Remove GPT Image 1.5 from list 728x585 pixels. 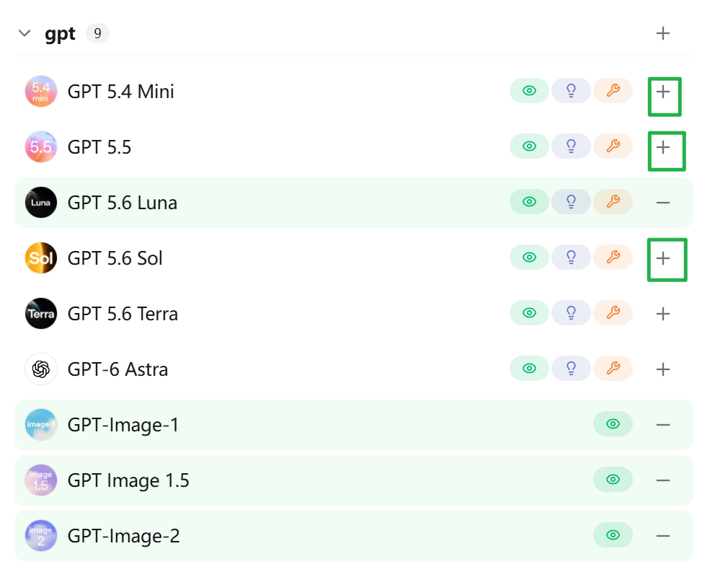(x=662, y=480)
